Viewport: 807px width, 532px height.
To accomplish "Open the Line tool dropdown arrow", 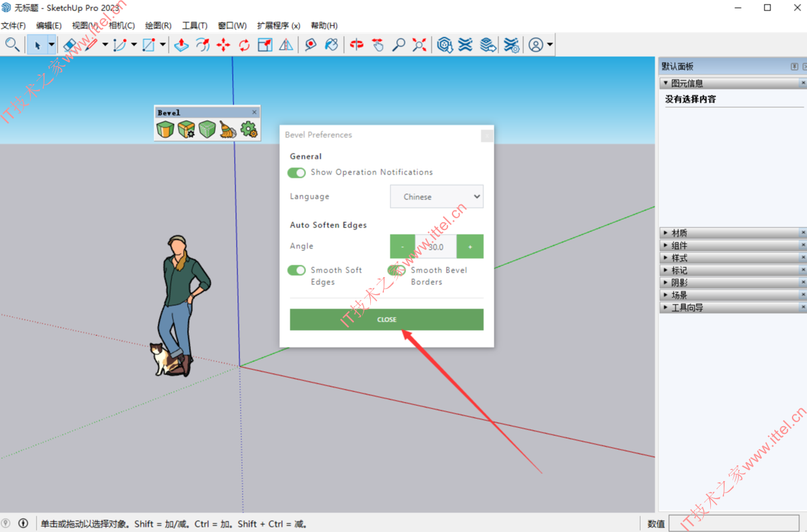I will pyautogui.click(x=105, y=45).
